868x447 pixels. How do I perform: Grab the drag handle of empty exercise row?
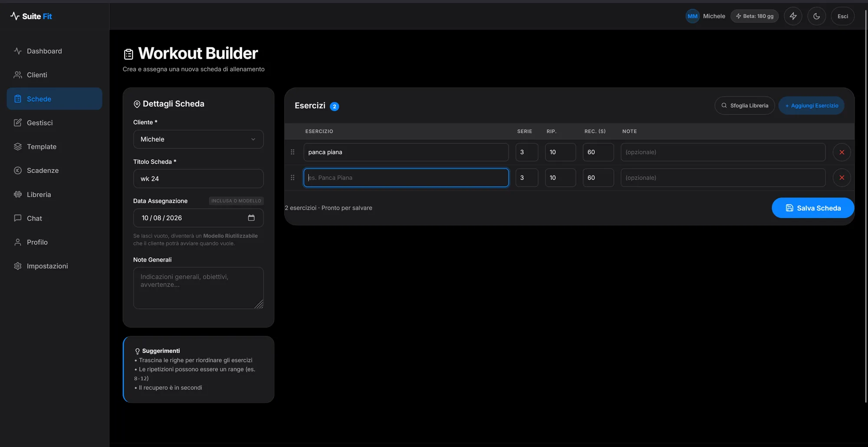tap(293, 177)
